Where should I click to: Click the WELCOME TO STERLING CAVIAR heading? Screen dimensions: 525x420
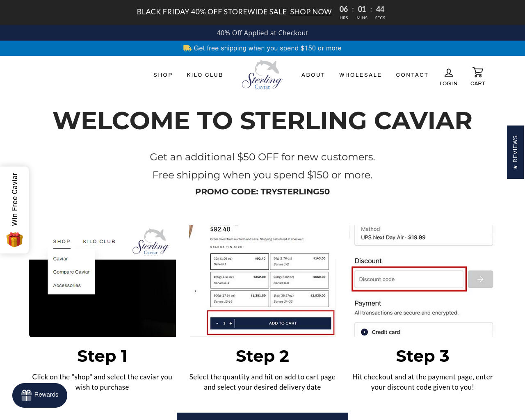pyautogui.click(x=262, y=121)
